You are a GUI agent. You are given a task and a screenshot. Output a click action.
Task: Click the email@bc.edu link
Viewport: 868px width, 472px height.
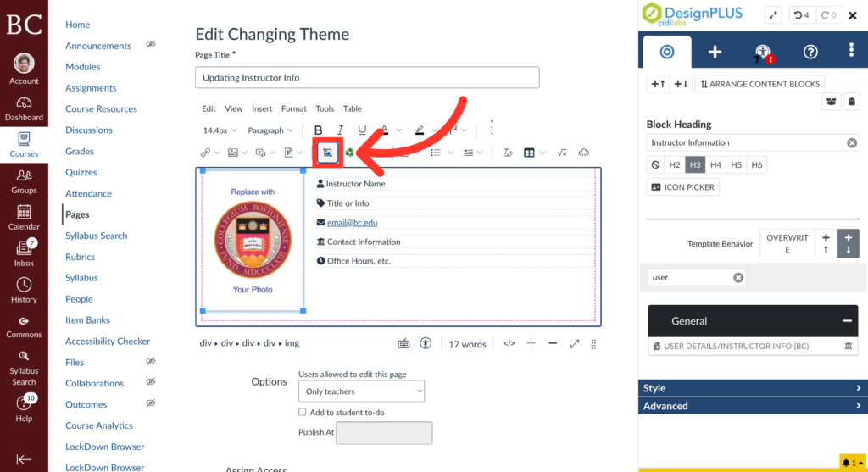[x=352, y=223]
